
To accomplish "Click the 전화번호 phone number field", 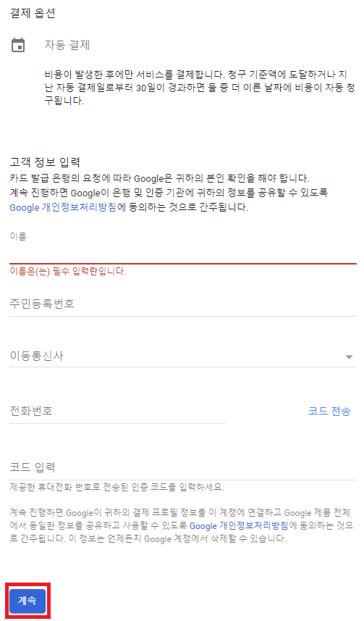I will (117, 411).
